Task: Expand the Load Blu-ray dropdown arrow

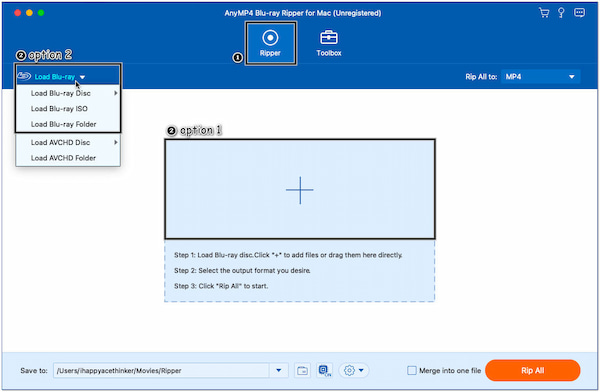Action: click(x=82, y=77)
